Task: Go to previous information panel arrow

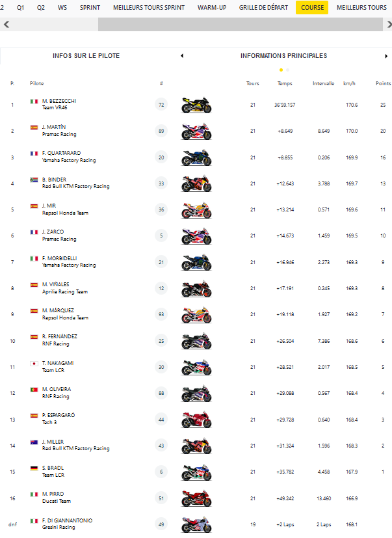Action: (x=182, y=56)
